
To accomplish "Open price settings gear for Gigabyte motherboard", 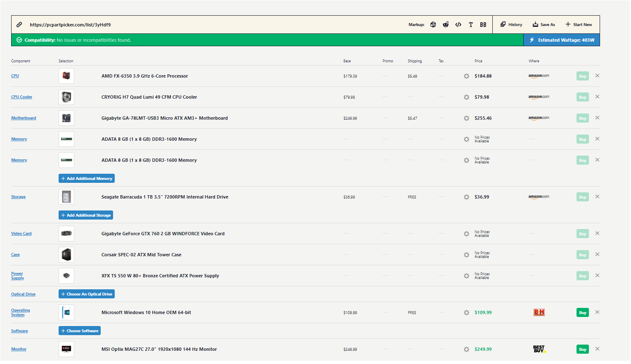I will pyautogui.click(x=466, y=118).
